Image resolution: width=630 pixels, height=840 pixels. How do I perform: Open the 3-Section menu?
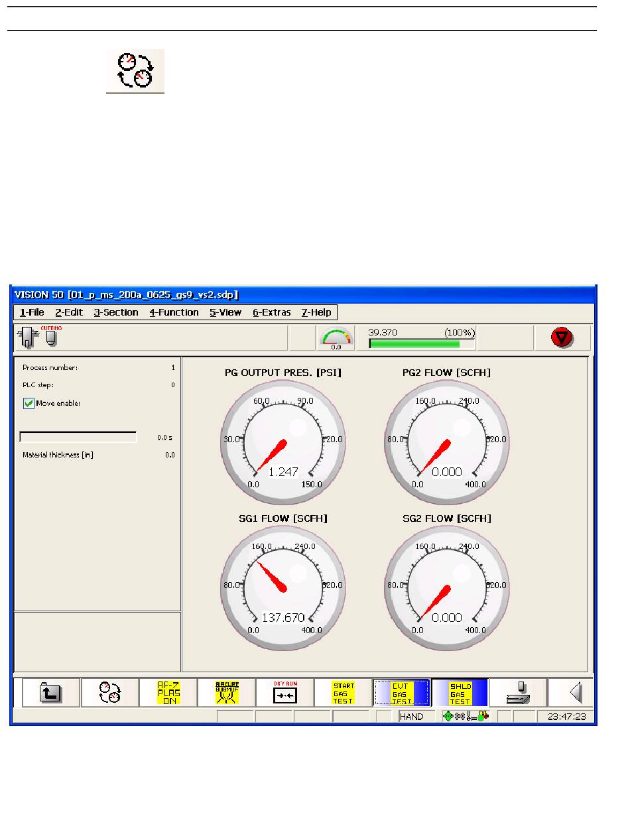[x=116, y=312]
